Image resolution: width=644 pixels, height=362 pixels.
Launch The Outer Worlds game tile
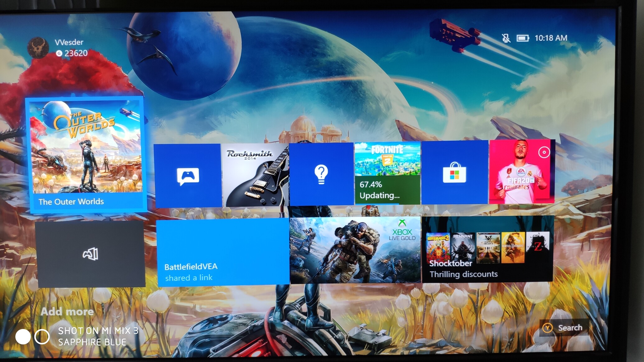[x=86, y=154]
